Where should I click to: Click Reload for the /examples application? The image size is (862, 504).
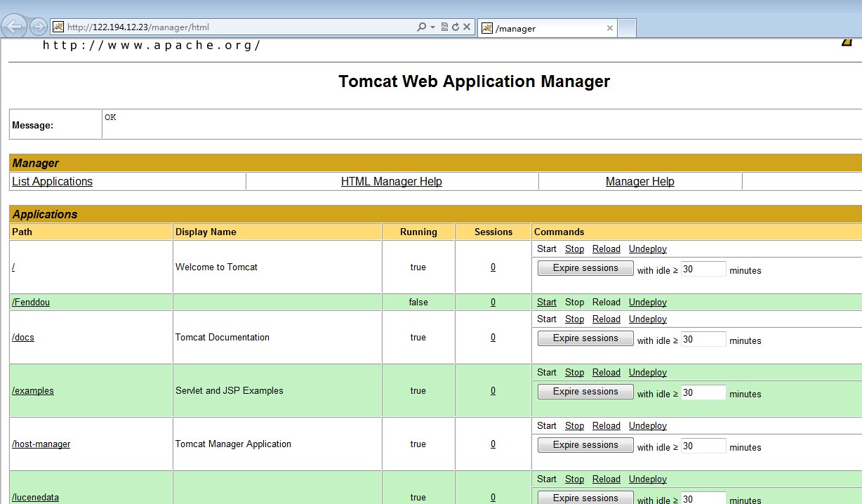pyautogui.click(x=606, y=372)
